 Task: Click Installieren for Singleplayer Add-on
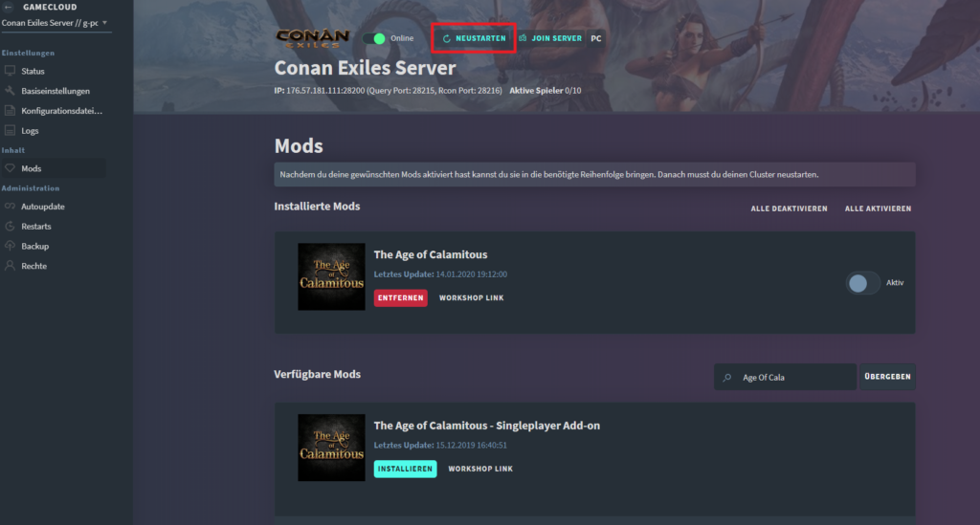click(x=405, y=469)
